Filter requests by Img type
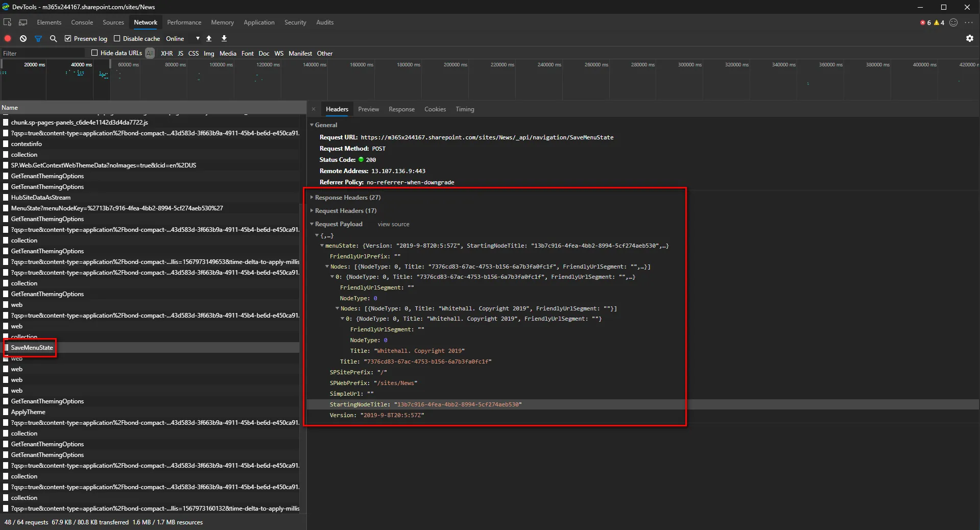The image size is (980, 530). pyautogui.click(x=209, y=53)
